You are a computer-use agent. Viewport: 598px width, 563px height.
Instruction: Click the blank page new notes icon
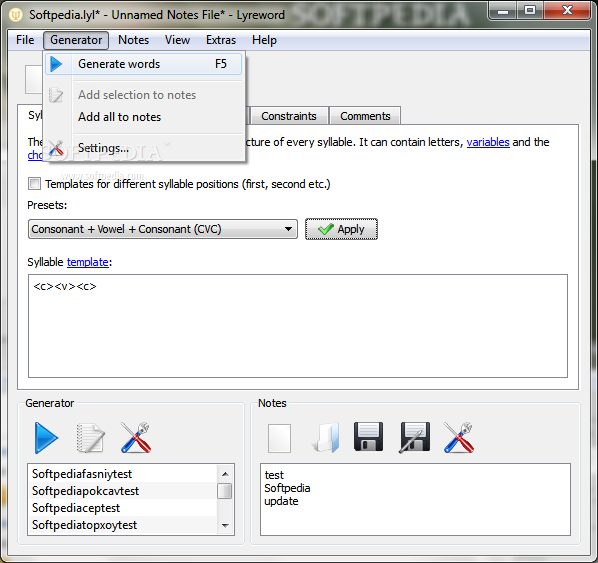click(x=279, y=438)
